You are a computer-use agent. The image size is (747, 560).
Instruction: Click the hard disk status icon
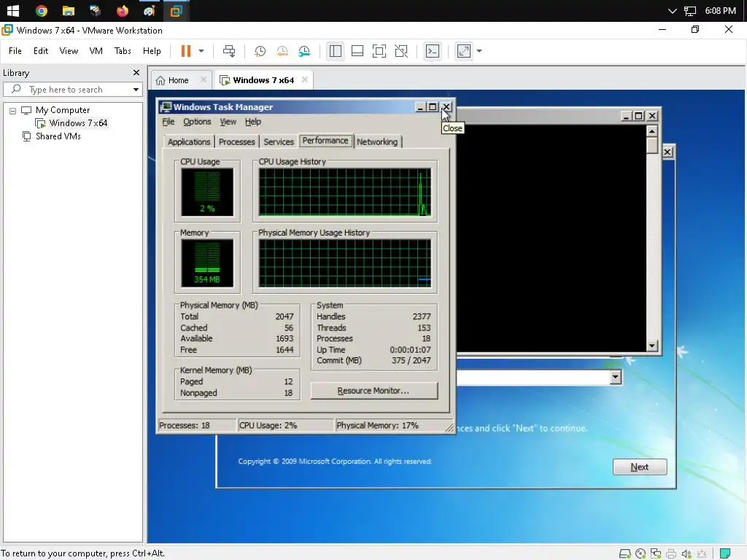[624, 553]
